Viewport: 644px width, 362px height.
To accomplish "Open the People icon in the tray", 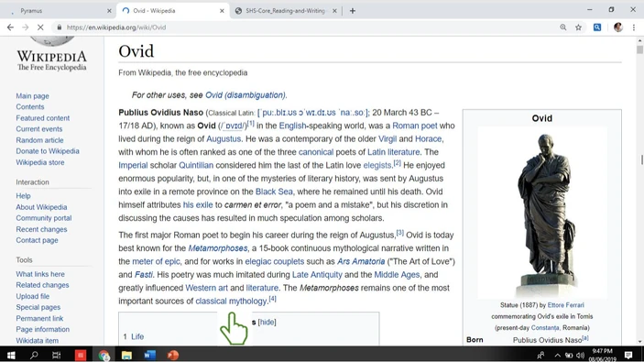I will 540,355.
